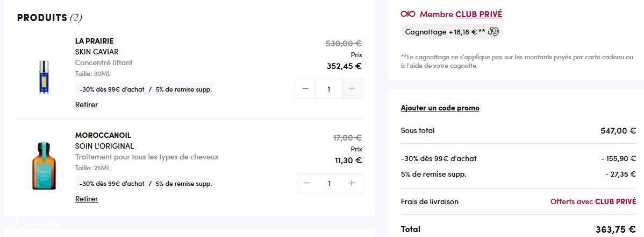644x237 pixels.
Task: Click the Moroccanoil 5% de remise tag
Action: pos(184,184)
